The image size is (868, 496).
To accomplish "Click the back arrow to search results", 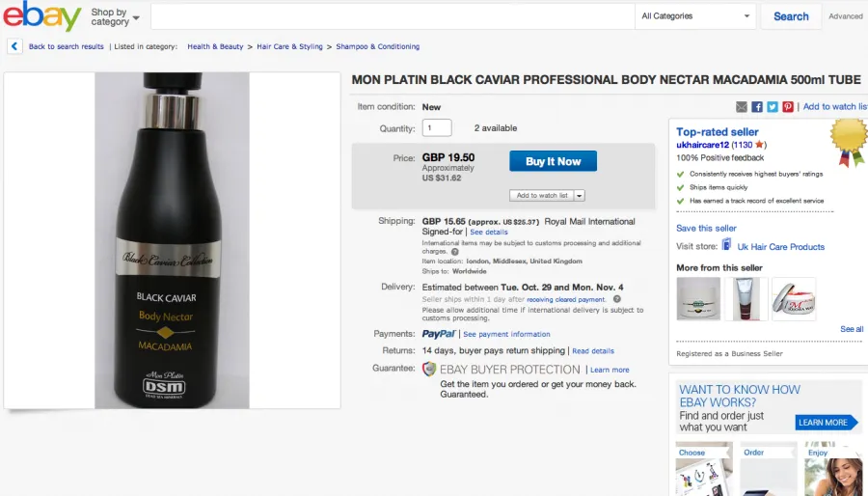I will 14,46.
